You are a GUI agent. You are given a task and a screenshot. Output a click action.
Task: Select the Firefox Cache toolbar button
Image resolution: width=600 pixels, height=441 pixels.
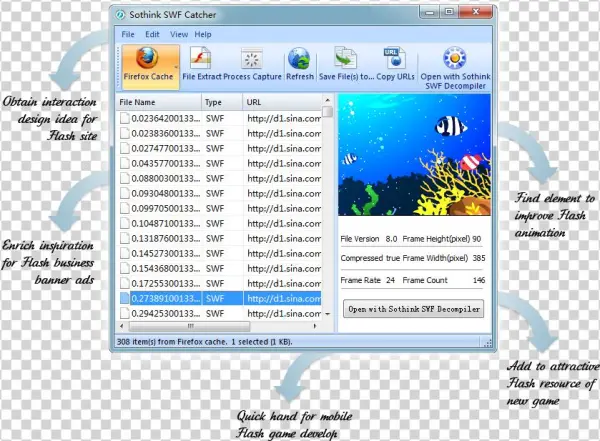(149, 66)
